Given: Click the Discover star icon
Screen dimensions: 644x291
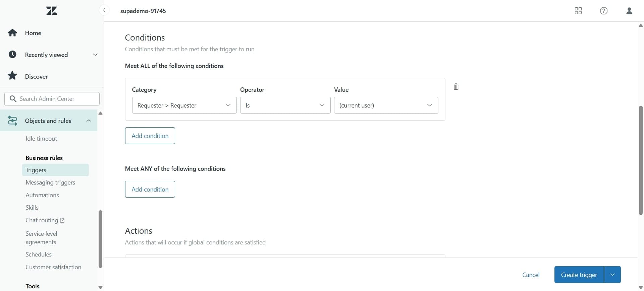Looking at the screenshot, I should pos(12,76).
